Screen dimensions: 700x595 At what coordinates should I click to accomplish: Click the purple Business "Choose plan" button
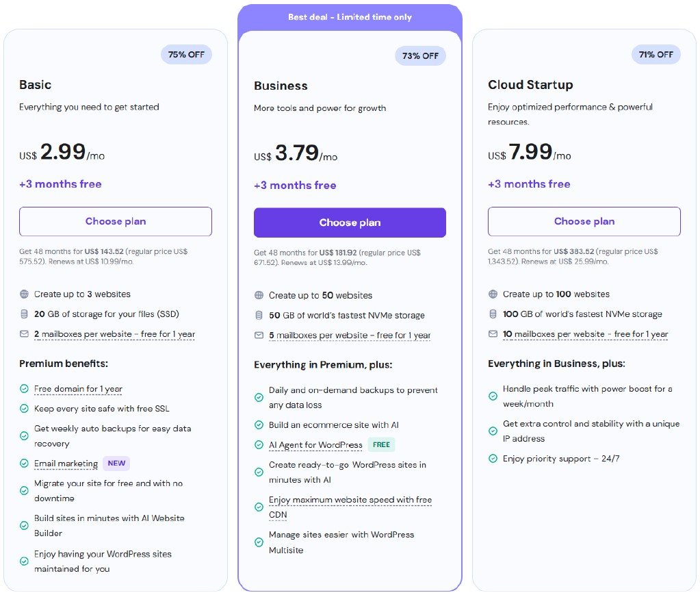click(350, 223)
